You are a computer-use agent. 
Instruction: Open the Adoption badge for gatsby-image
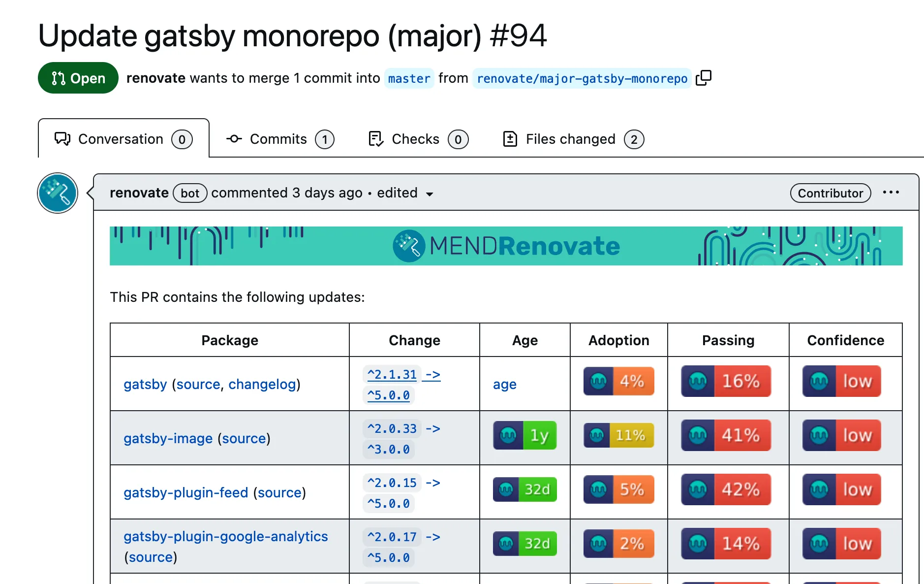click(x=618, y=435)
